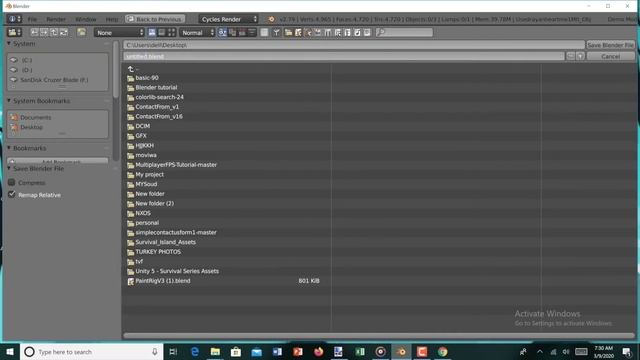Open Chrome from taskbar
640x360 pixels.
click(443, 351)
